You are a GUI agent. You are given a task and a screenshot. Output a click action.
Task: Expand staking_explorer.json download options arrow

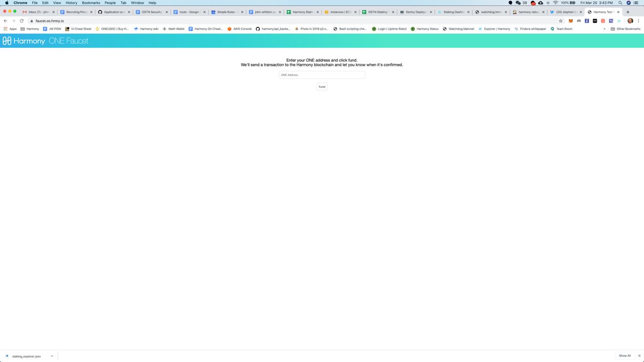[x=52, y=356]
